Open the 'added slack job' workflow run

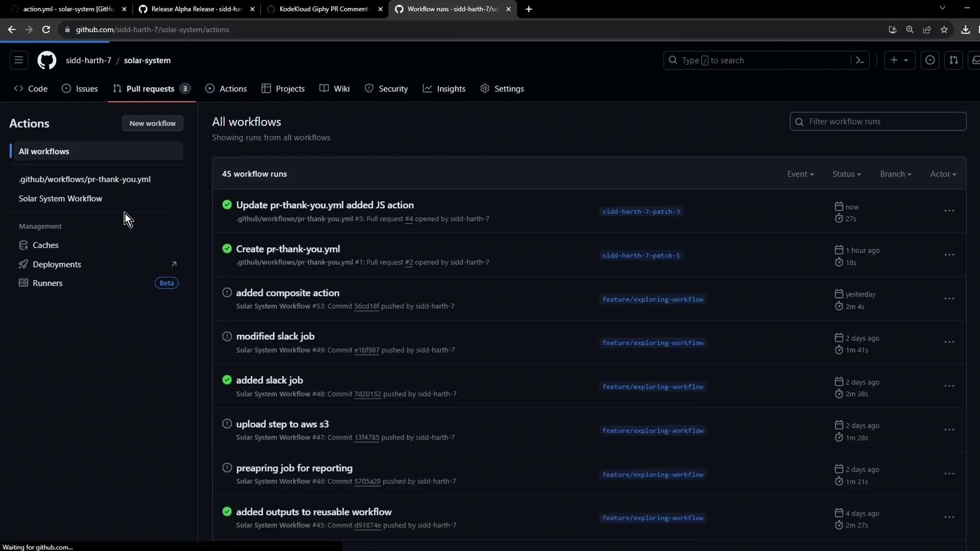(269, 380)
